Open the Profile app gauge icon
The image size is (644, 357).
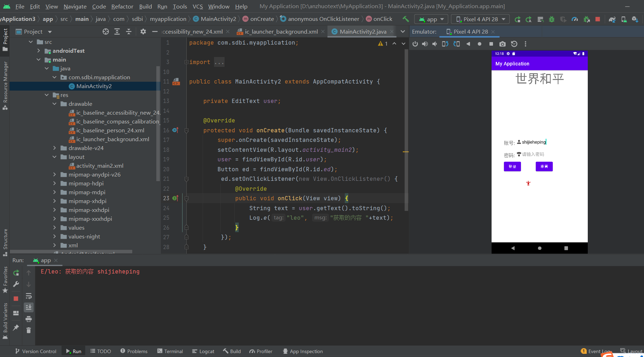click(575, 19)
